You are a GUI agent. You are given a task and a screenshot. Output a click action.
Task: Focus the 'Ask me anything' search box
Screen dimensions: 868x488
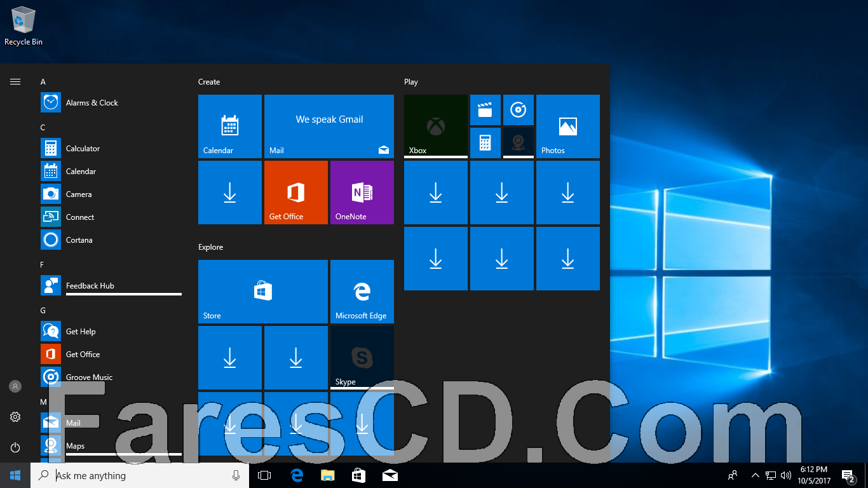coord(140,475)
